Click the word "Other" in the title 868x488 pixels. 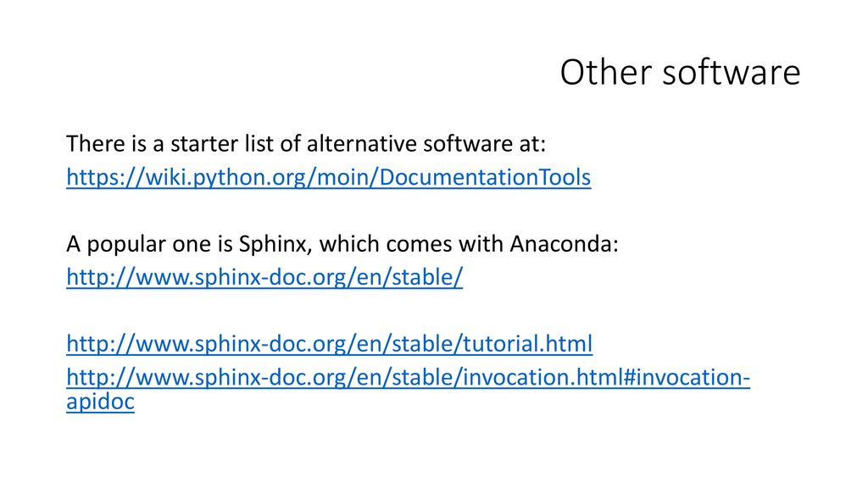[605, 73]
